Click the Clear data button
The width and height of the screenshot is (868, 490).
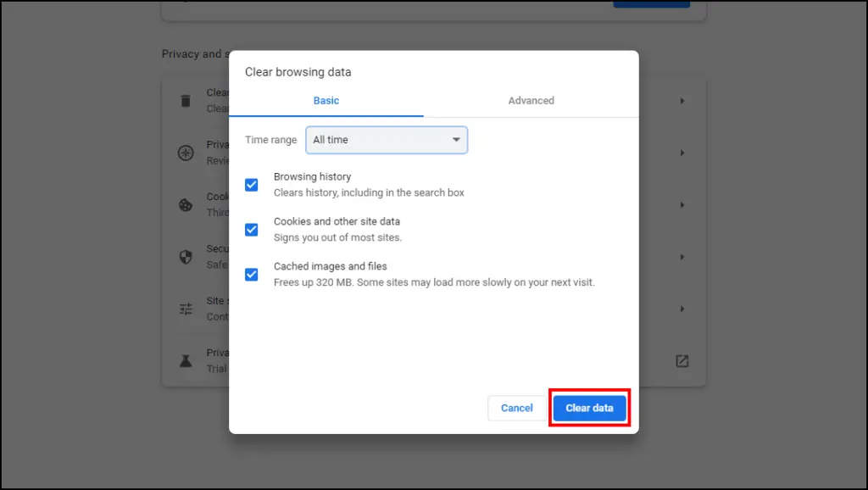pos(590,408)
